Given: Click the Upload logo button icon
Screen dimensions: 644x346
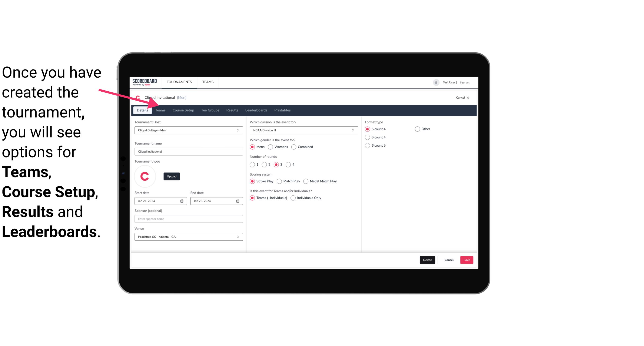Looking at the screenshot, I should (172, 176).
